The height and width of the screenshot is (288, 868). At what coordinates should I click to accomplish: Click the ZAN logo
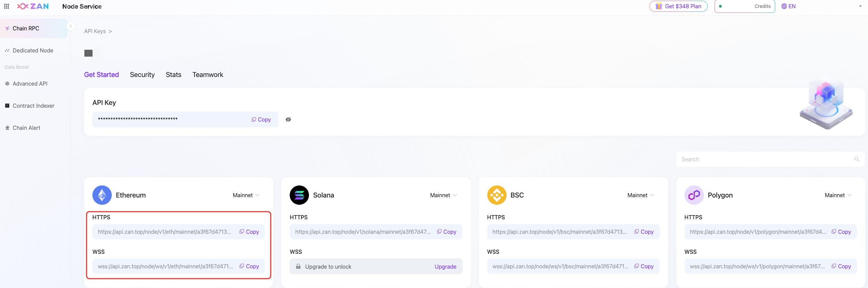pyautogui.click(x=33, y=6)
